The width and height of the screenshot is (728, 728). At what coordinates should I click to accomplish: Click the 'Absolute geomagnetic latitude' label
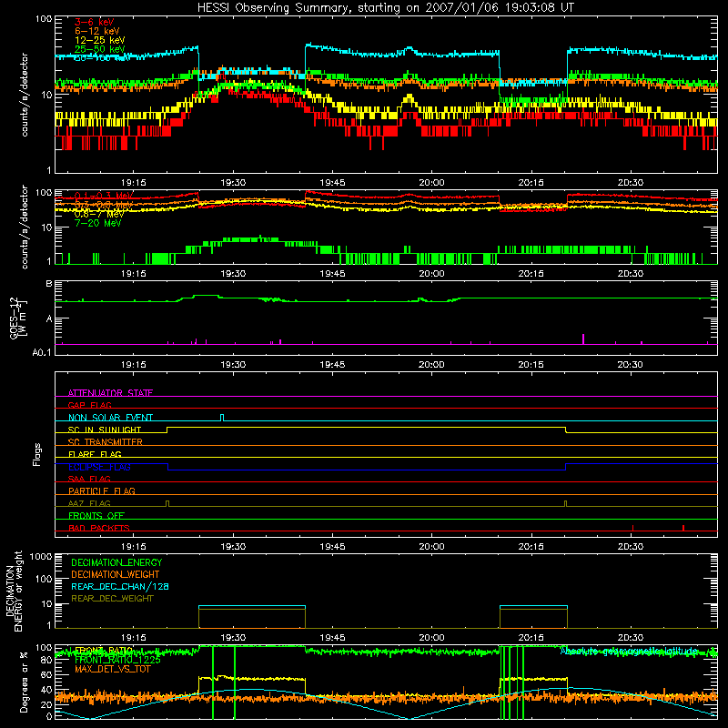pyautogui.click(x=629, y=651)
